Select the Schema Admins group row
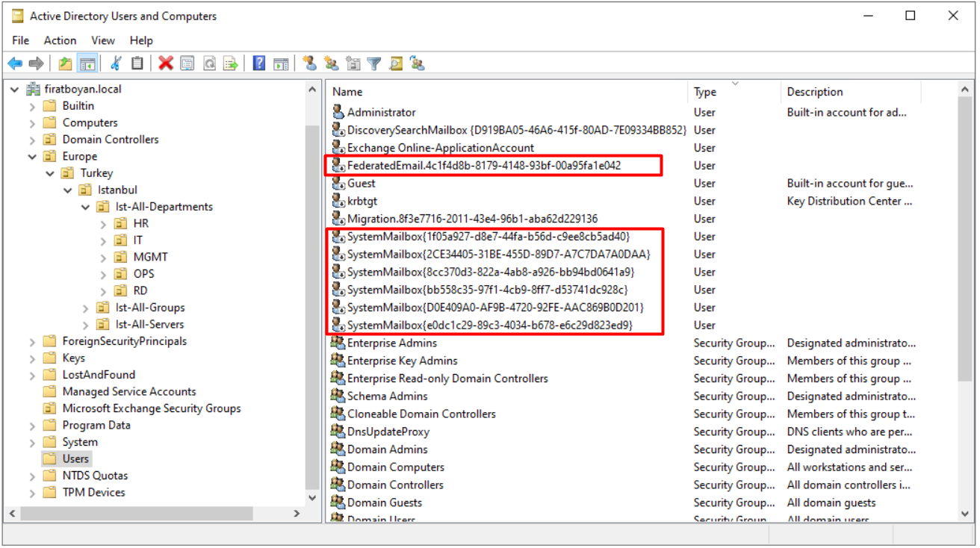 pyautogui.click(x=387, y=396)
